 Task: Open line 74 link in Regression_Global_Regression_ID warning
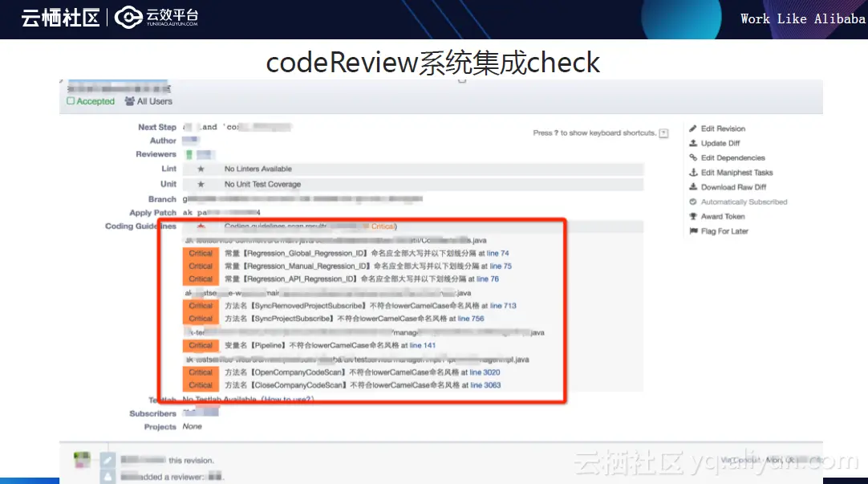(x=497, y=253)
